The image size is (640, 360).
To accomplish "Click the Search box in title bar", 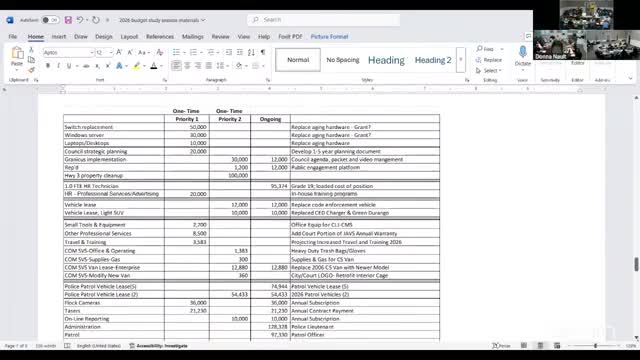I will 324,20.
